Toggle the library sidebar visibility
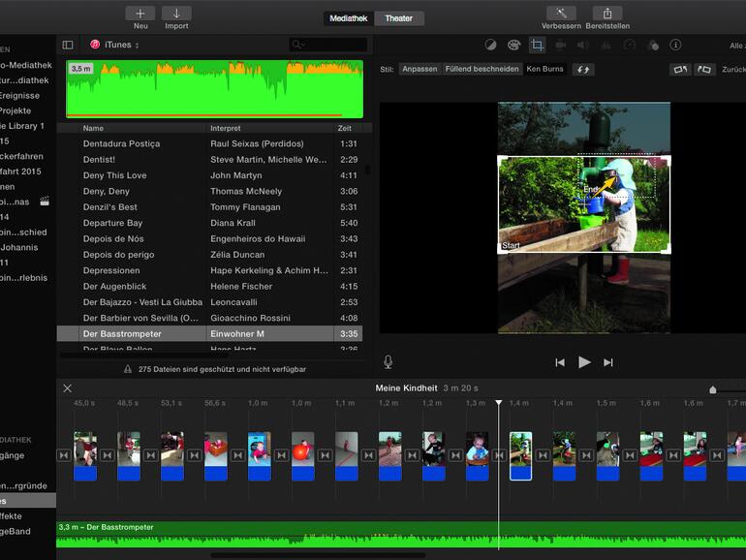This screenshot has width=746, height=560. [68, 45]
